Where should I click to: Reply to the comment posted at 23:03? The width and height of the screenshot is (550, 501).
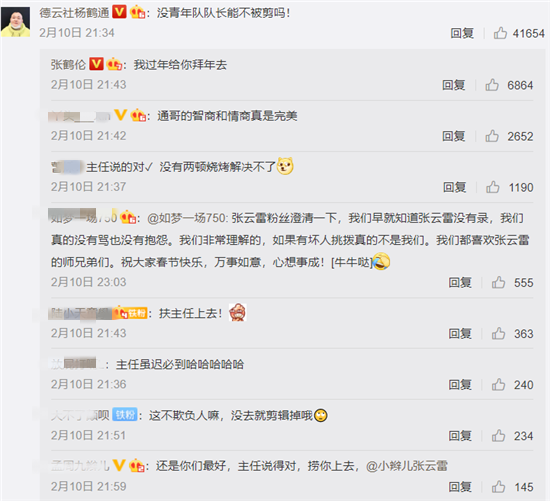460,282
